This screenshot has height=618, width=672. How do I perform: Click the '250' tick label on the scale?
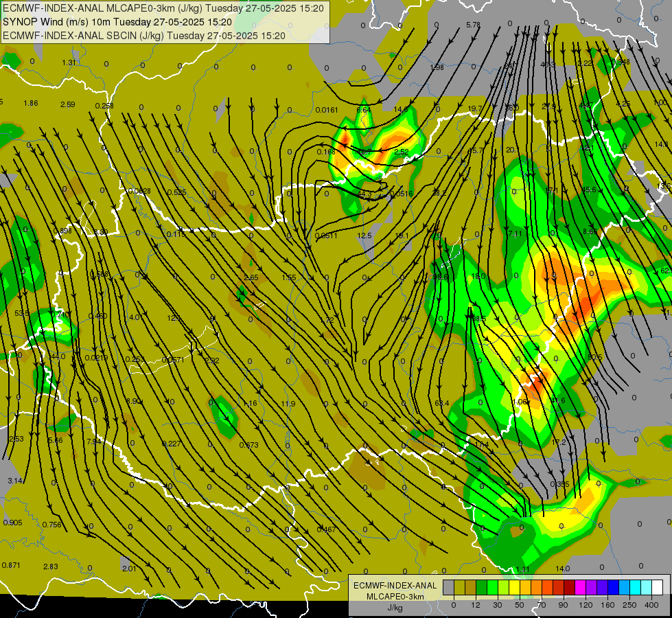tap(629, 605)
